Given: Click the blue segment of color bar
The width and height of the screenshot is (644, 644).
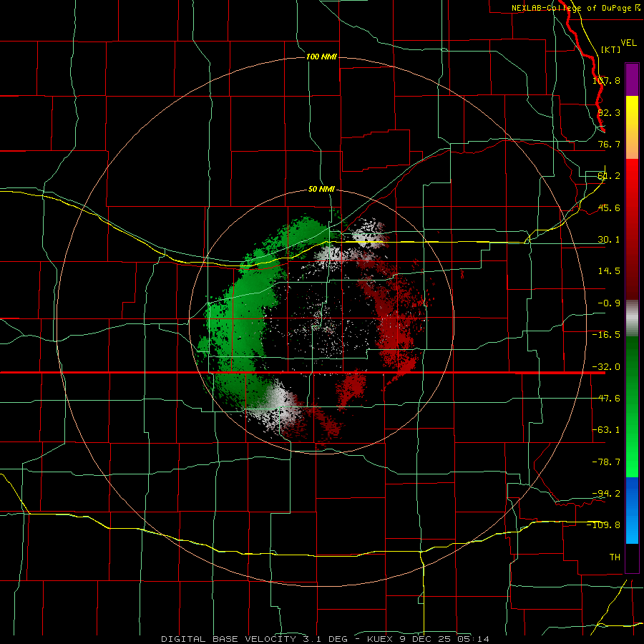Looking at the screenshot, I should pyautogui.click(x=632, y=510).
